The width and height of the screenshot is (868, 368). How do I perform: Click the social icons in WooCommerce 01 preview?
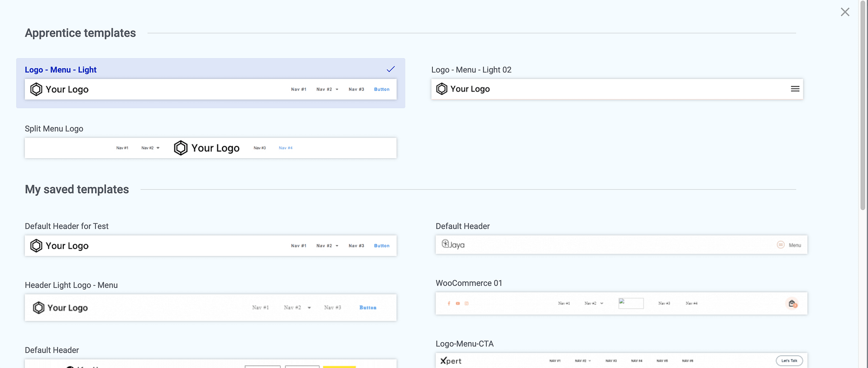457,304
